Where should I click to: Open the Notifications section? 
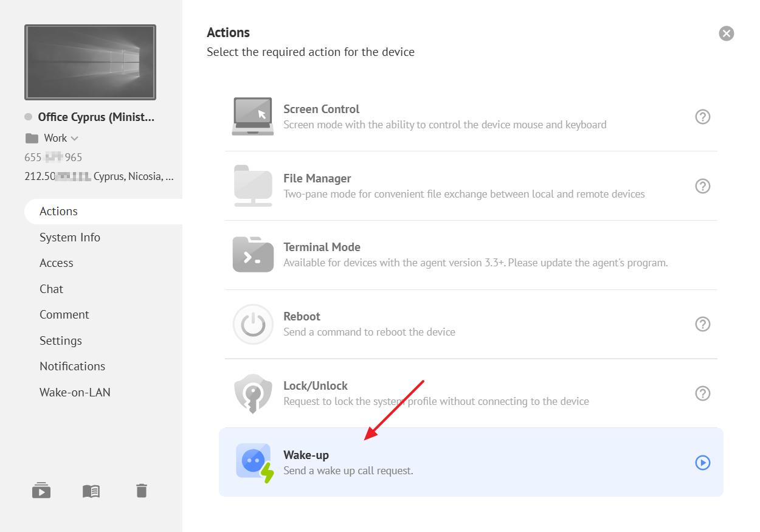[x=72, y=366]
